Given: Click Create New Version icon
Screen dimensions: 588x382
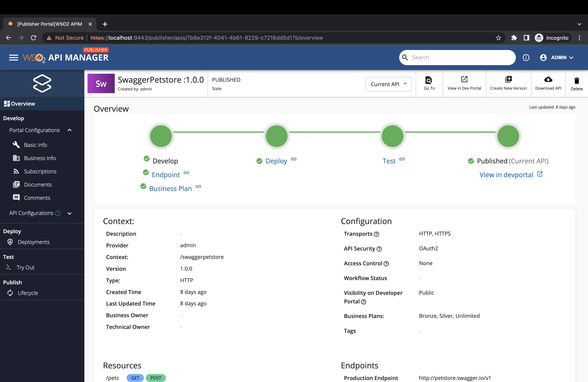Looking at the screenshot, I should click(508, 79).
